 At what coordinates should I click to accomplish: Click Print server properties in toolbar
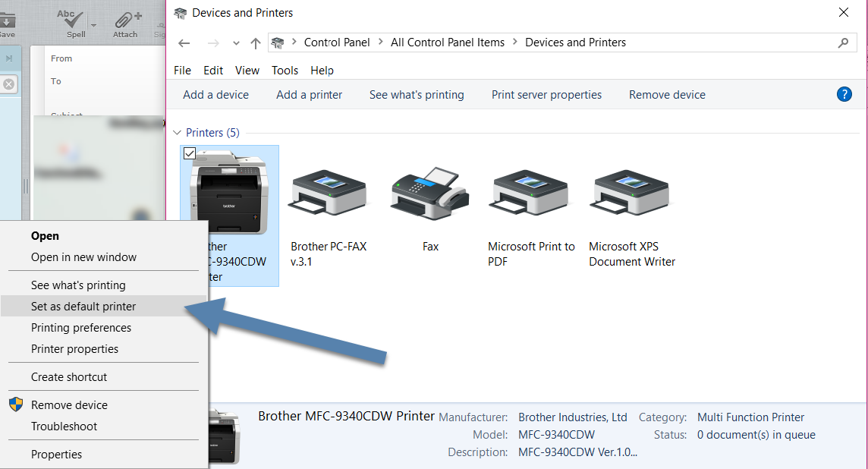tap(546, 95)
